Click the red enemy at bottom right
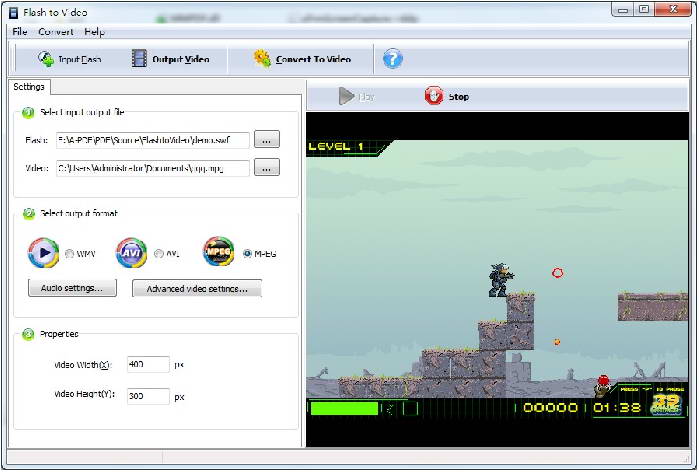The image size is (699, 472). 602,386
